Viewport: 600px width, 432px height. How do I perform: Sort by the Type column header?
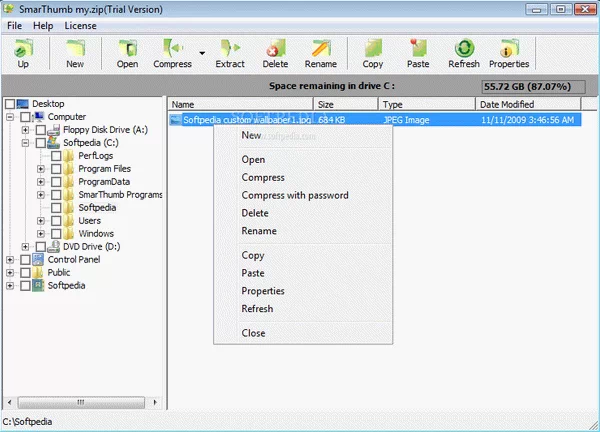click(x=427, y=104)
